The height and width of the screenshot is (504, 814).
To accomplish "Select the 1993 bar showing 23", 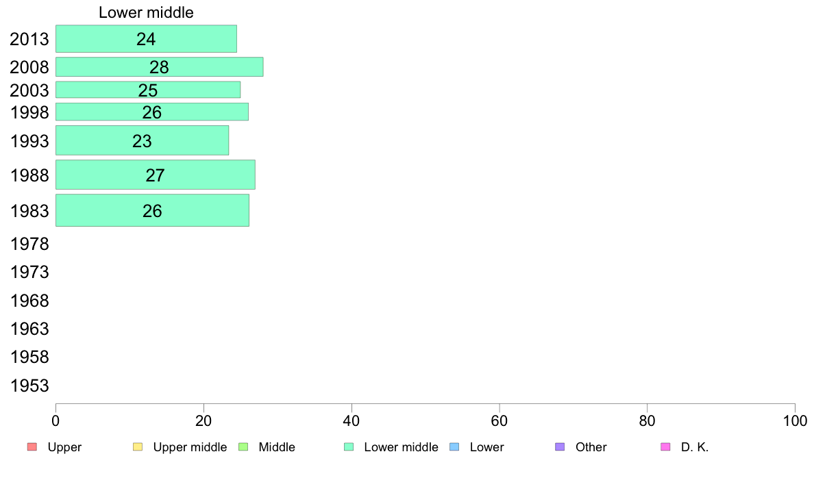I will [143, 140].
